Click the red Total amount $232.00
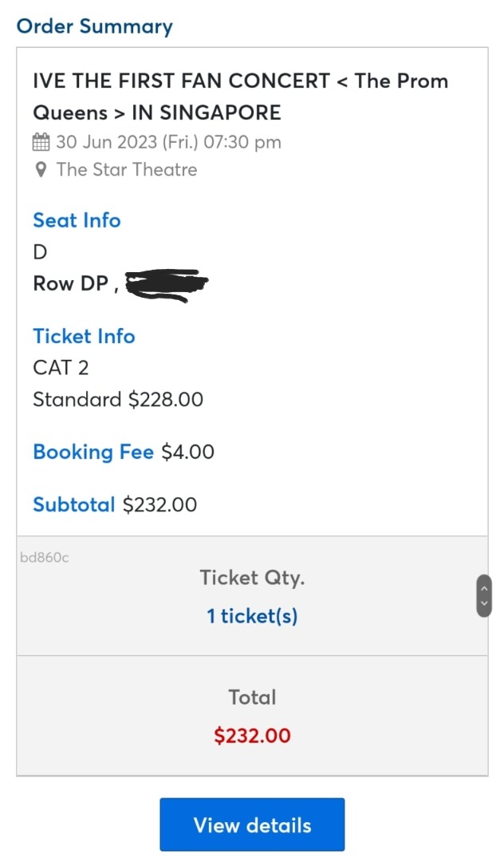The height and width of the screenshot is (862, 504). (x=252, y=735)
